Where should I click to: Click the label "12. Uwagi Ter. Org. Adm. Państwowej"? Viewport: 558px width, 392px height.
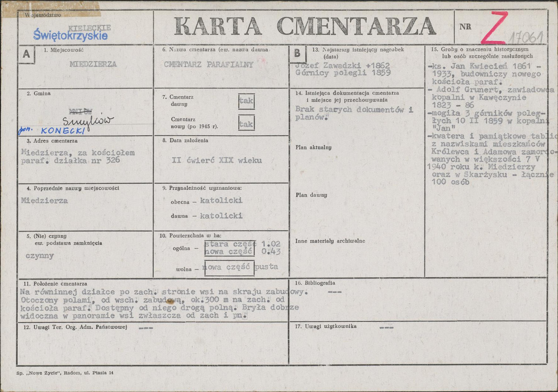click(75, 327)
